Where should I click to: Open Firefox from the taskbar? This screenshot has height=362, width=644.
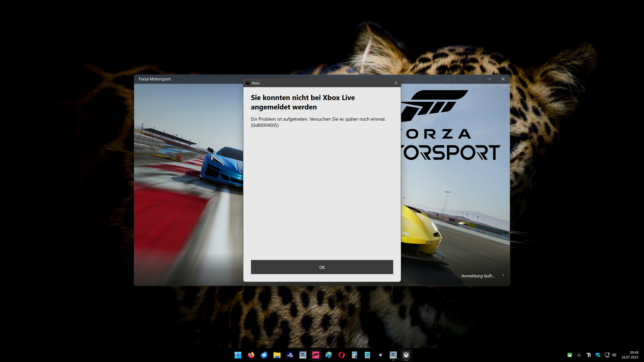tap(251, 355)
